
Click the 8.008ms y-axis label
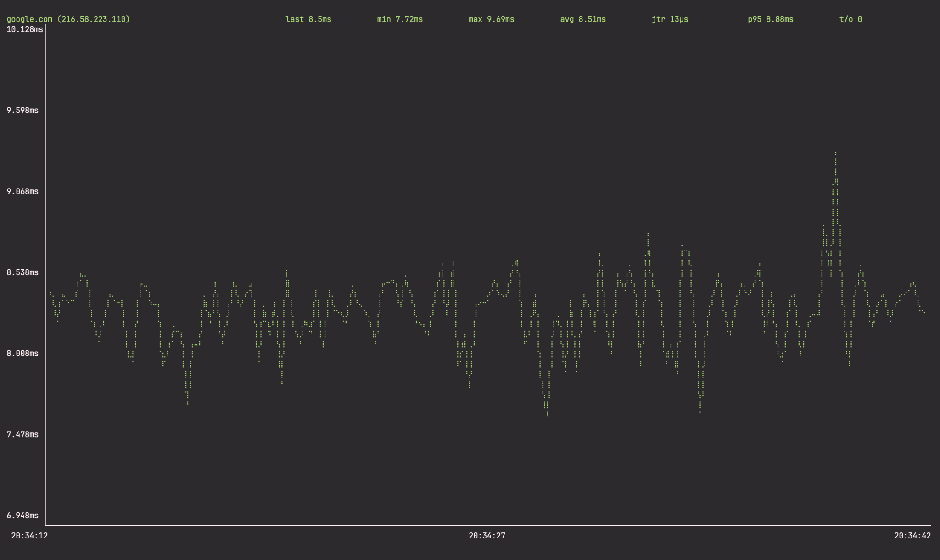tap(22, 354)
